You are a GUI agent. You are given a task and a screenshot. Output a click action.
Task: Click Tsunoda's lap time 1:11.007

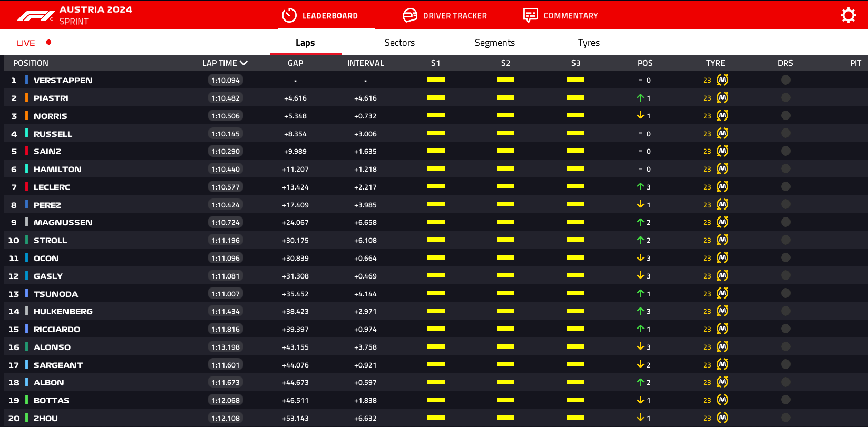(x=226, y=294)
